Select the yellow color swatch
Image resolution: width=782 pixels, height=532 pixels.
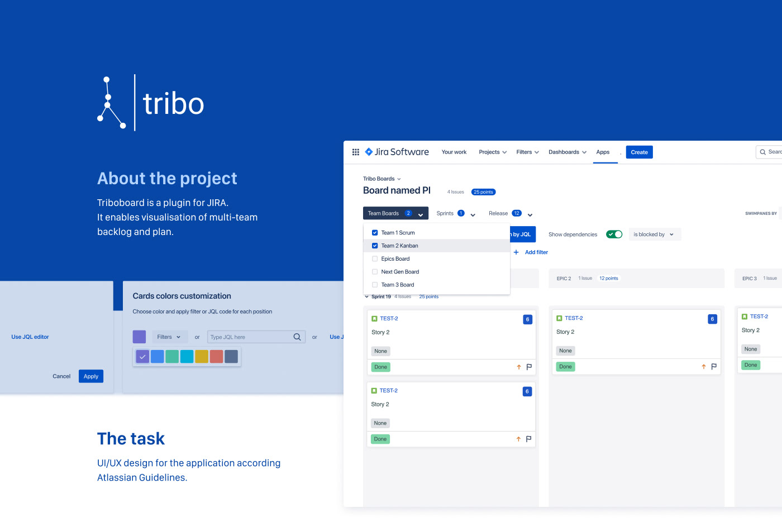(202, 357)
